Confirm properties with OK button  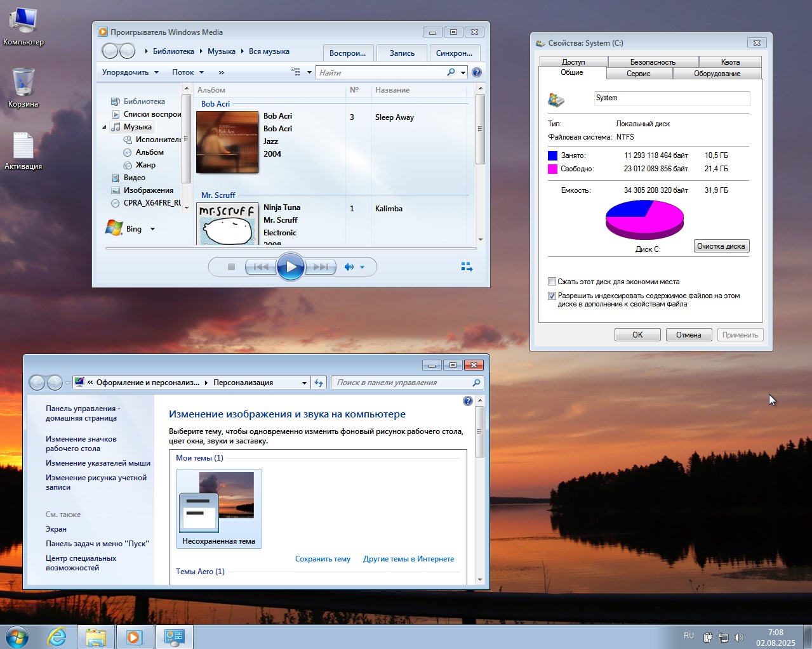click(x=637, y=335)
